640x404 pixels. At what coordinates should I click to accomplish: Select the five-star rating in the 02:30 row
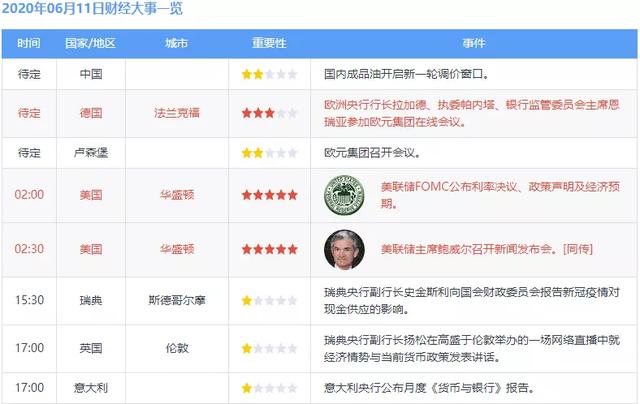(x=269, y=248)
